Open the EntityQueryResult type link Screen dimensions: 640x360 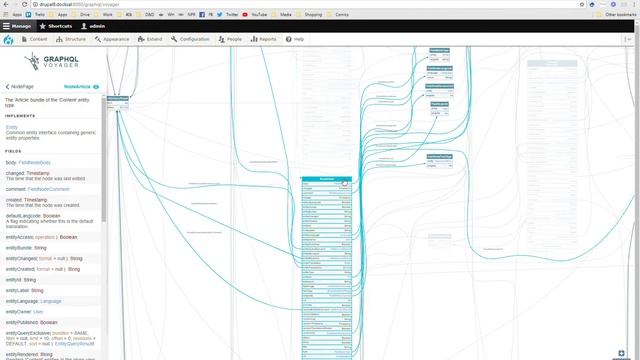74,344
